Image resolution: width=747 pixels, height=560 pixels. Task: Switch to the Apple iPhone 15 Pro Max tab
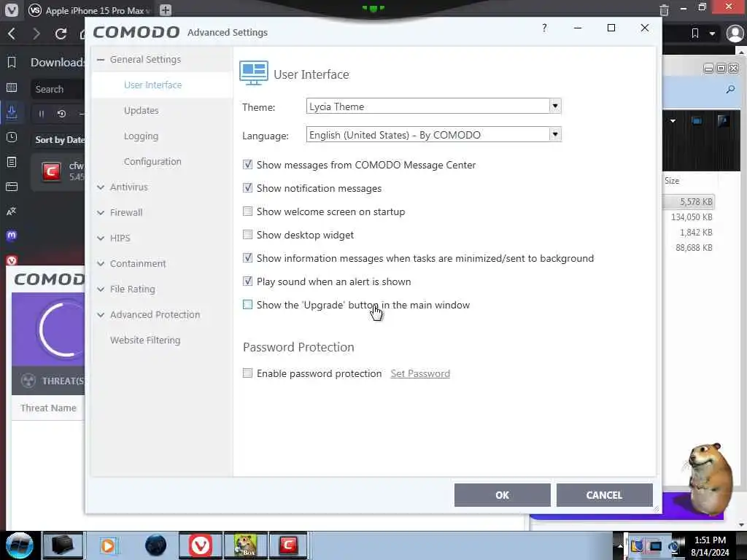(x=90, y=10)
